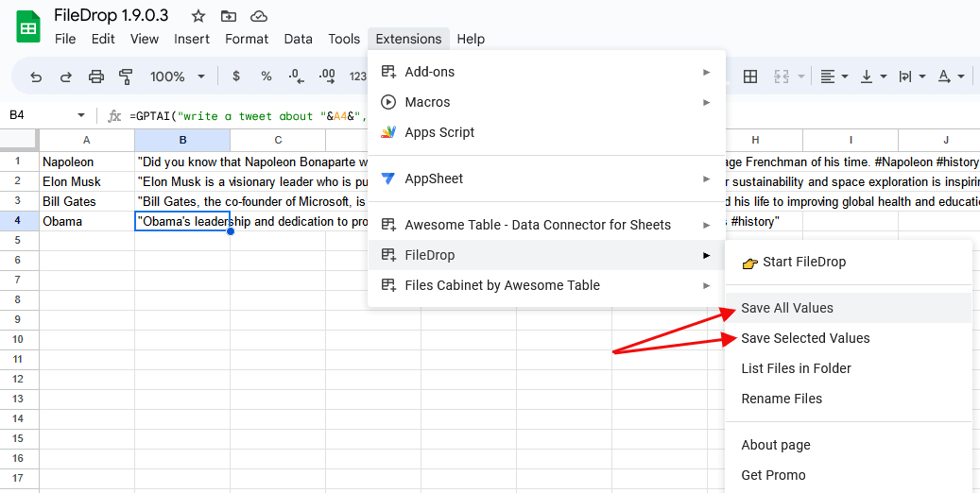Select column B header
The image size is (980, 493).
pyautogui.click(x=182, y=140)
